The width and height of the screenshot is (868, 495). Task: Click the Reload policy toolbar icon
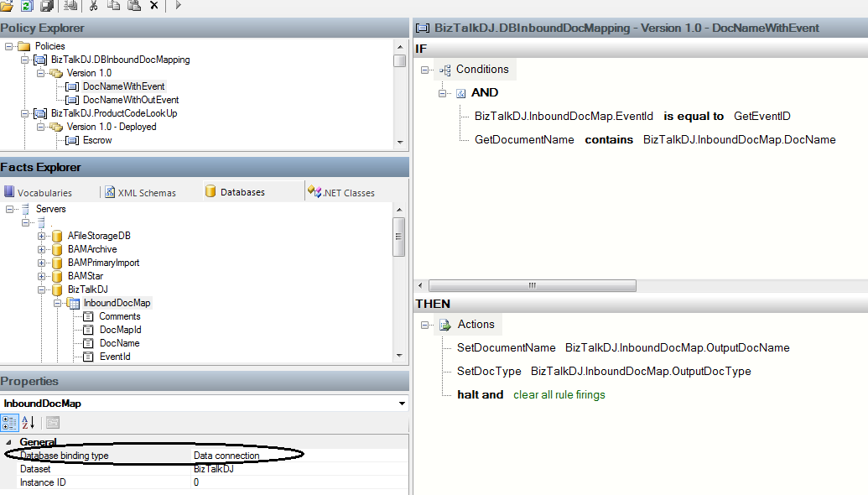[27, 6]
